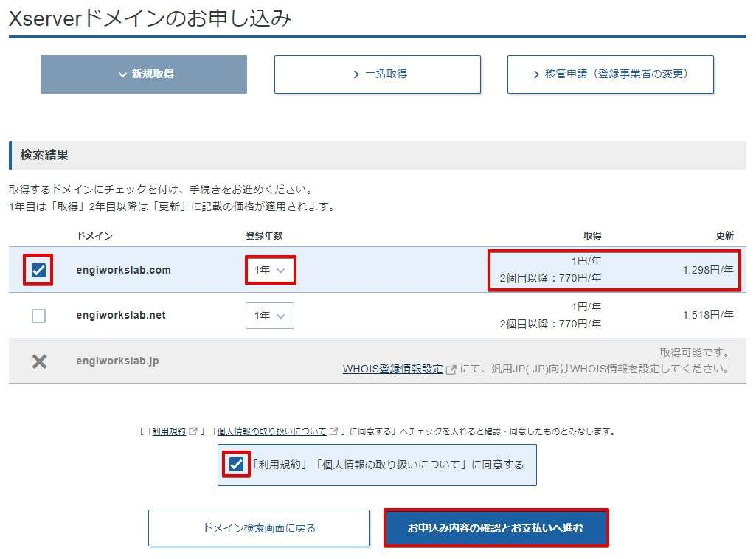This screenshot has width=756, height=559.
Task: Click the engiworkslab.net domain name
Action: (121, 315)
